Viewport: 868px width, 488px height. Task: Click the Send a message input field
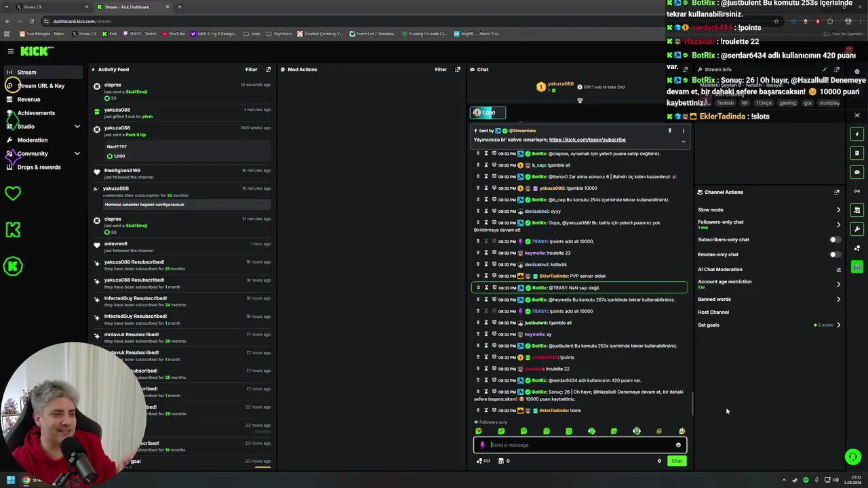pos(580,445)
